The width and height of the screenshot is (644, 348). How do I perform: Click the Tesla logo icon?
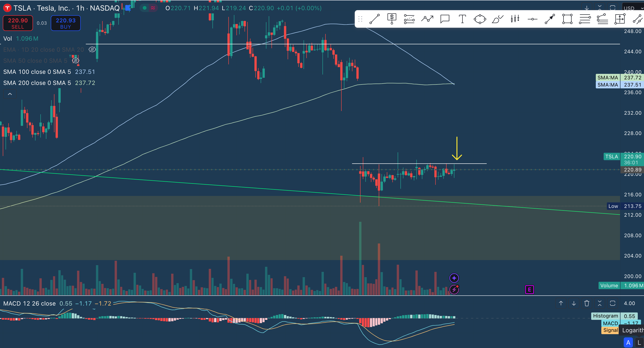[x=7, y=8]
